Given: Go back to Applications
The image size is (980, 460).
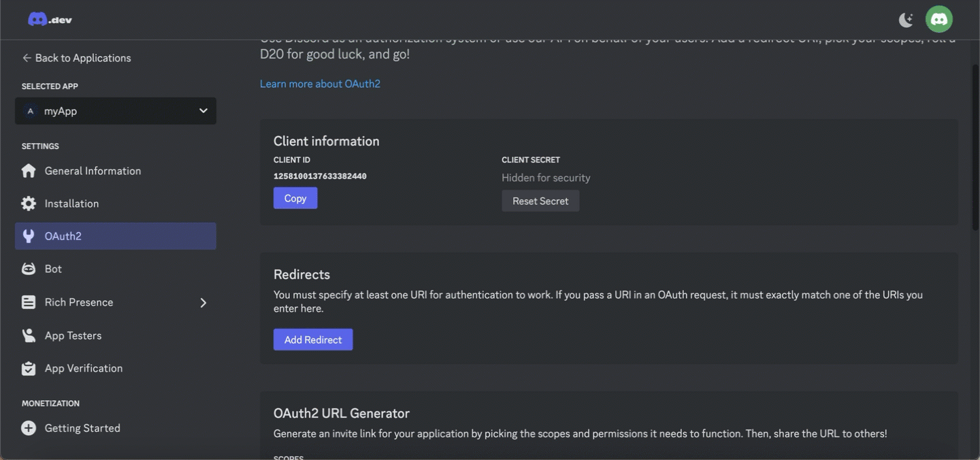Looking at the screenshot, I should tap(76, 58).
